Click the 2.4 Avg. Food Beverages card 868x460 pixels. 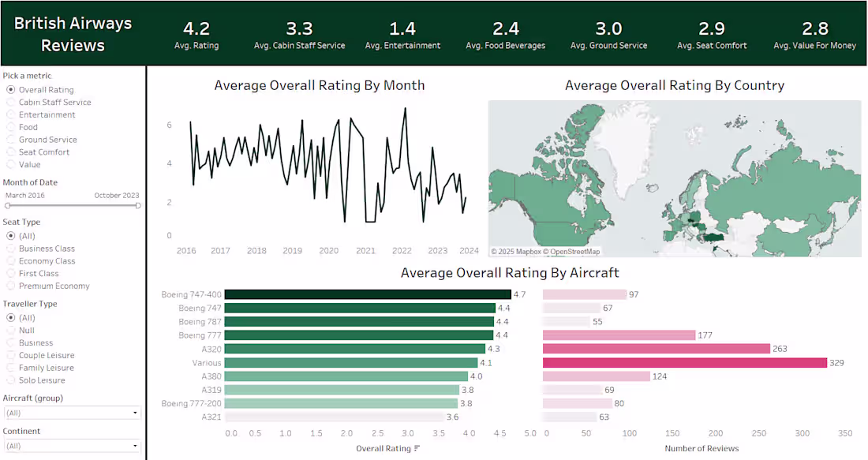click(505, 35)
